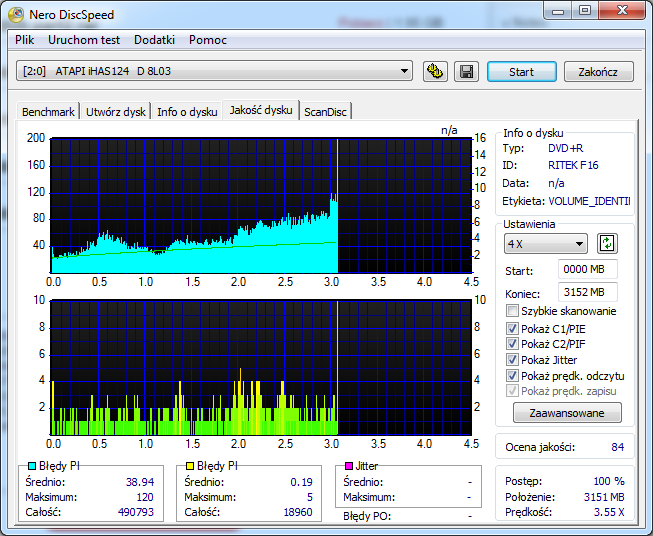Viewport: 653px width, 536px height.
Task: Click the progress value 100 %
Action: (x=609, y=481)
